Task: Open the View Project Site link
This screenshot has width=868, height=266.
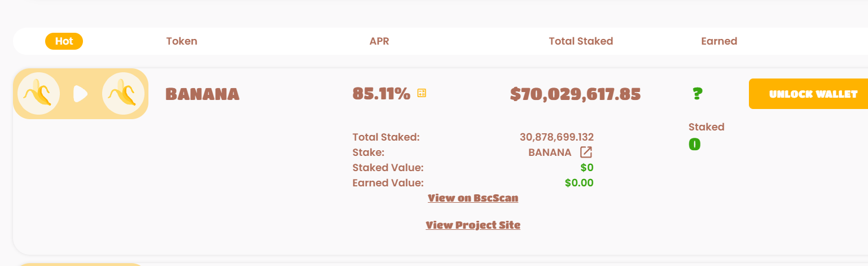Action: (x=473, y=225)
